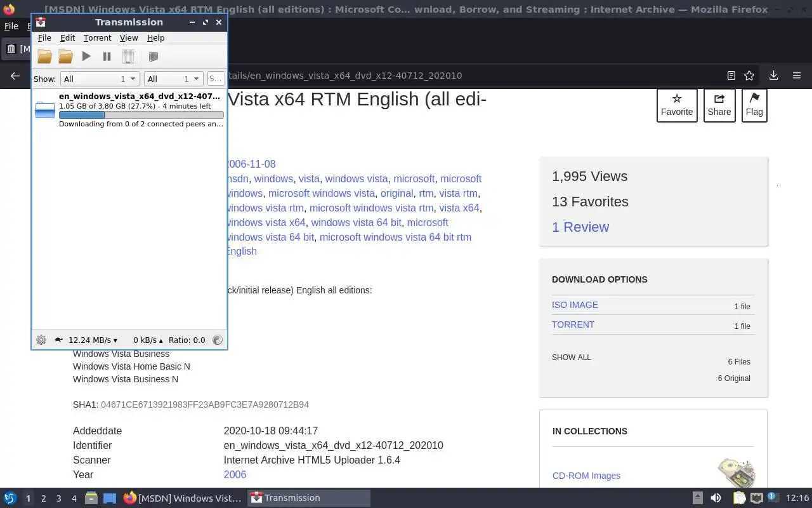
Task: Select the en_windows_vista_x64_dvd torrent name
Action: (140, 97)
